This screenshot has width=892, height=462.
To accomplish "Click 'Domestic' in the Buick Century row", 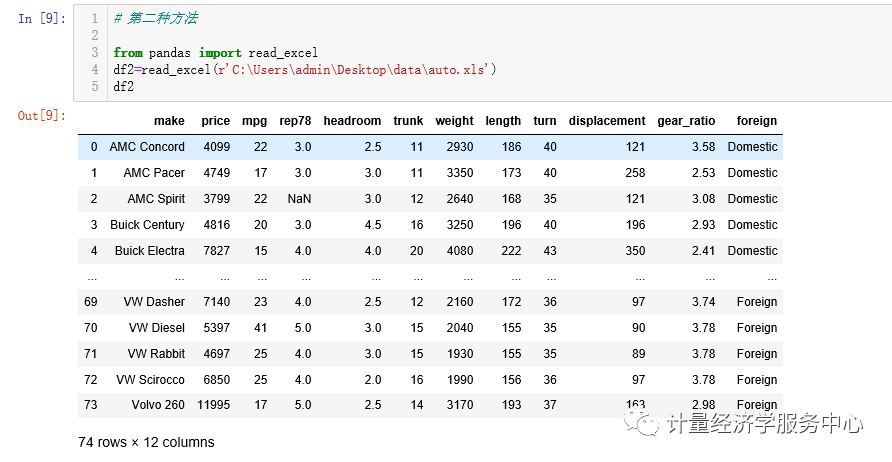I will point(752,225).
